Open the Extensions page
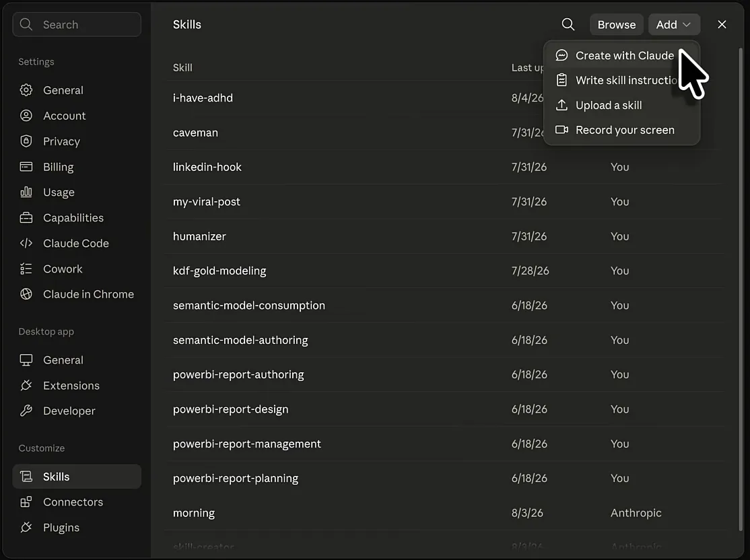750x560 pixels. click(77, 386)
